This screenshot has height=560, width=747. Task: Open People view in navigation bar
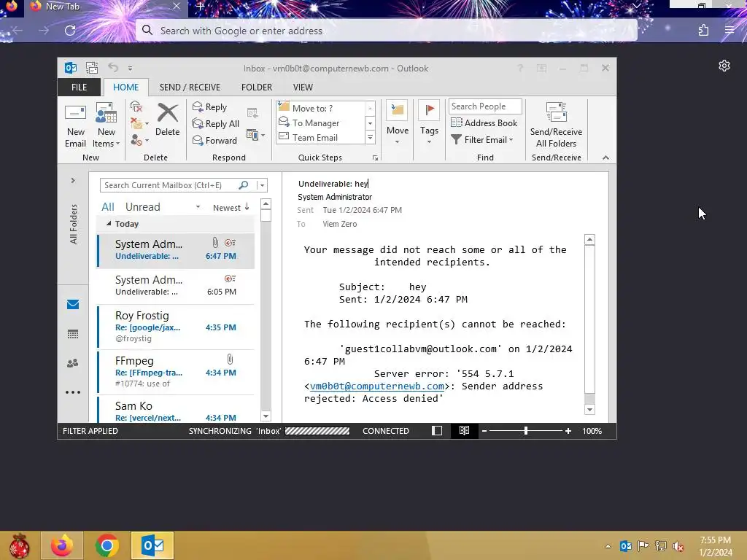[x=73, y=363]
